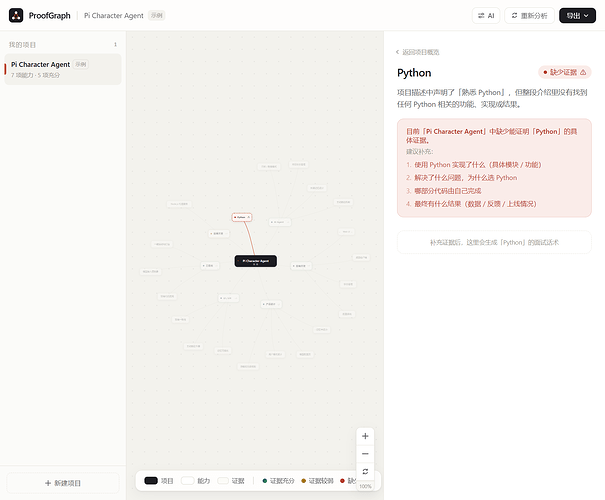Open the AI settings button
Viewport: 605px width, 500px height.
486,15
